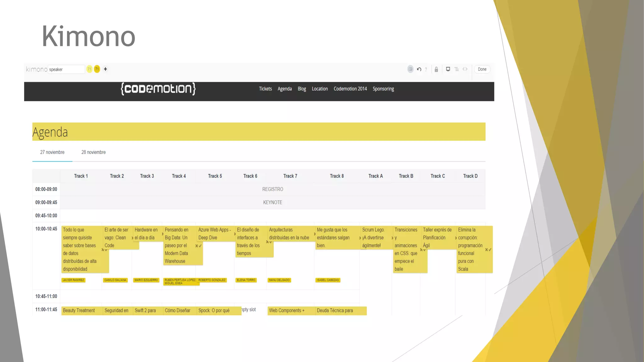The image size is (644, 362).
Task: Click the undo arrow icon in the kimono toolbar
Action: tap(419, 69)
